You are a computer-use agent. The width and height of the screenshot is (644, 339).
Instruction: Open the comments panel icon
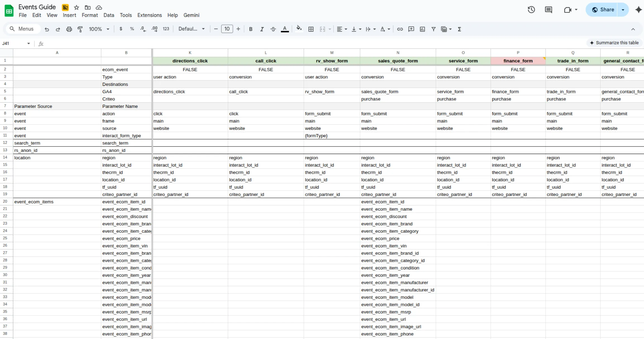(548, 10)
